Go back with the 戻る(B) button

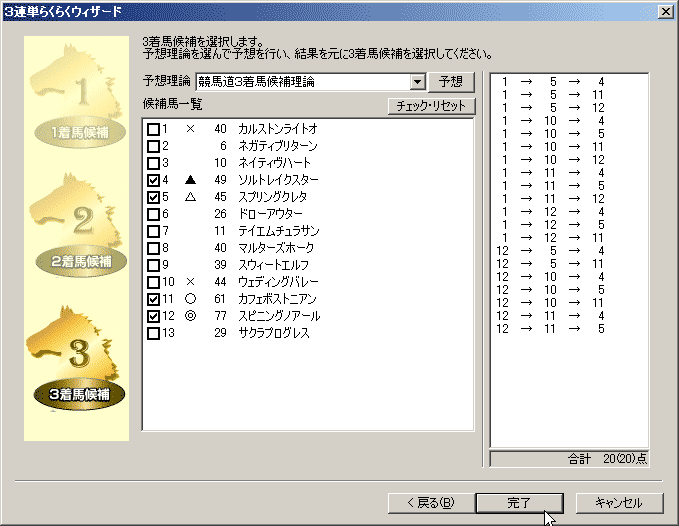click(x=429, y=502)
